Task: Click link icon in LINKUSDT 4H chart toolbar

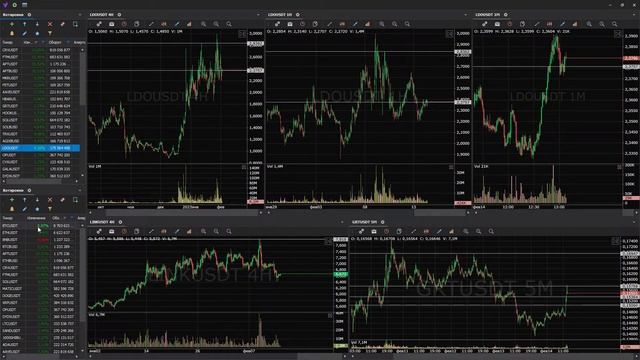Action: pos(99,231)
